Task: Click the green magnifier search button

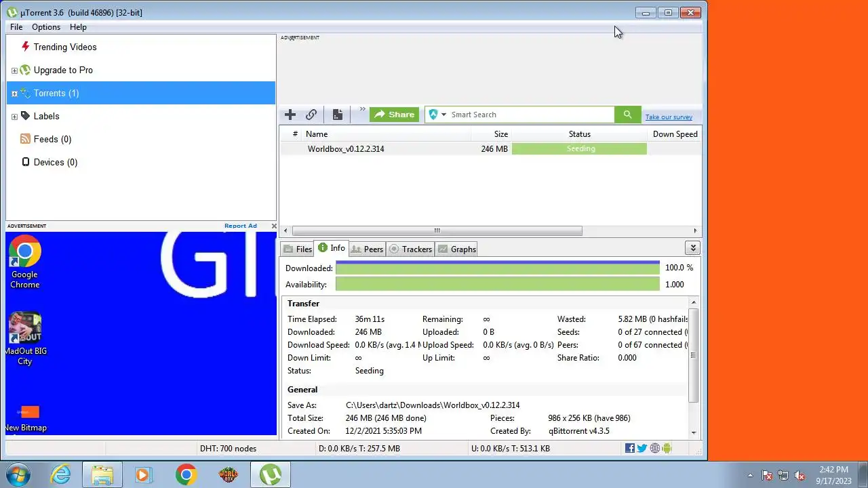Action: click(x=627, y=115)
